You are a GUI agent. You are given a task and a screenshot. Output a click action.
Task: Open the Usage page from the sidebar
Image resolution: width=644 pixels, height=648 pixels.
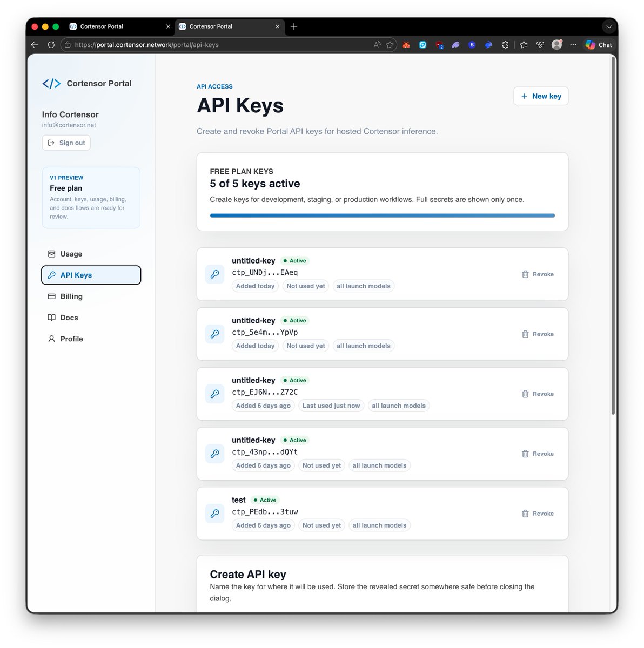pos(91,254)
